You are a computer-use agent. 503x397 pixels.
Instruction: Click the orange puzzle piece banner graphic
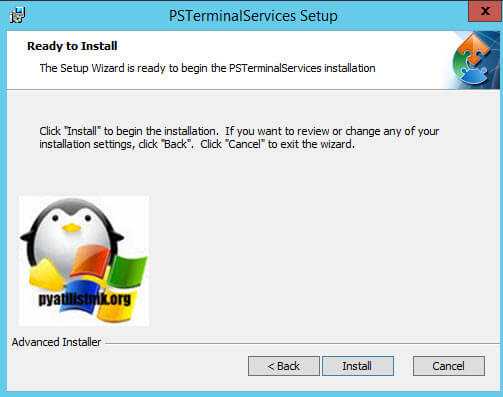474,49
